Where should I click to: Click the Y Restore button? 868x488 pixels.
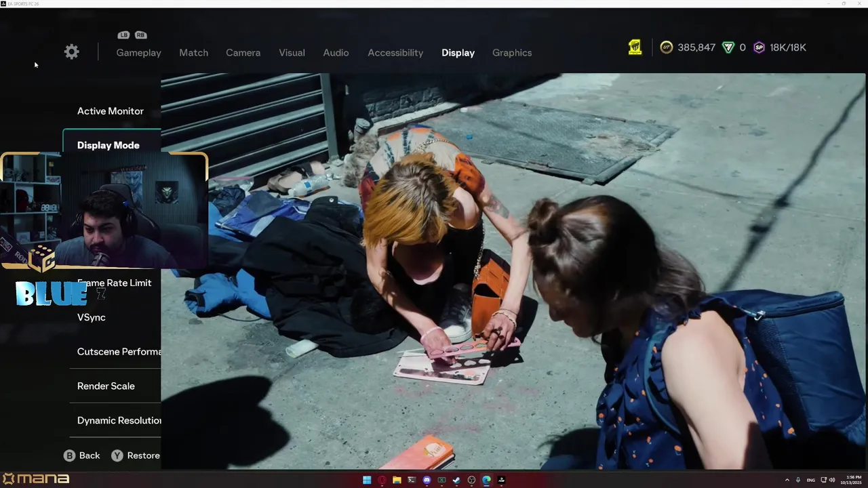(136, 455)
